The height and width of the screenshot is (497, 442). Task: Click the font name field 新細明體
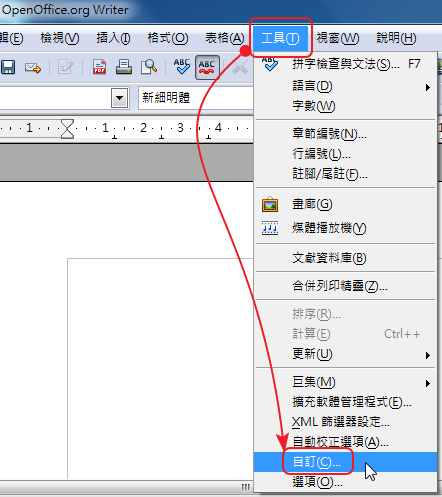pyautogui.click(x=196, y=98)
